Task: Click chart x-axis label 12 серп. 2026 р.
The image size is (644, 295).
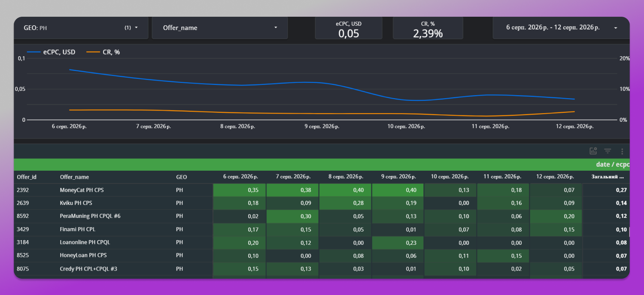Action: 575,126
